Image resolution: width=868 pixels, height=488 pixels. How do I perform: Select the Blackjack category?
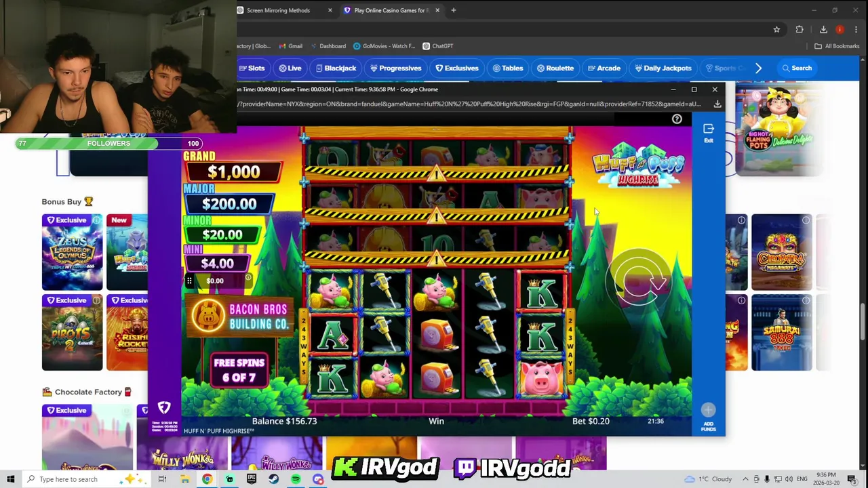(x=336, y=68)
